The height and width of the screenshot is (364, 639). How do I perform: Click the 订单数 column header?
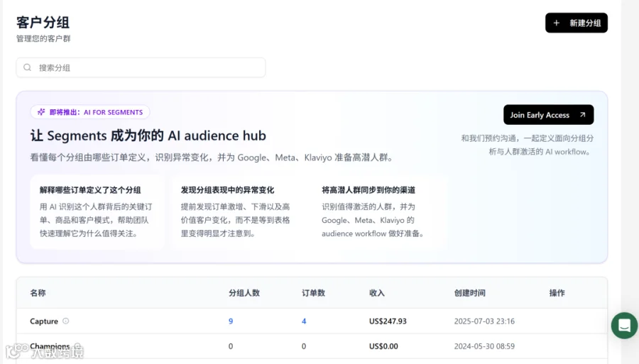pos(313,293)
